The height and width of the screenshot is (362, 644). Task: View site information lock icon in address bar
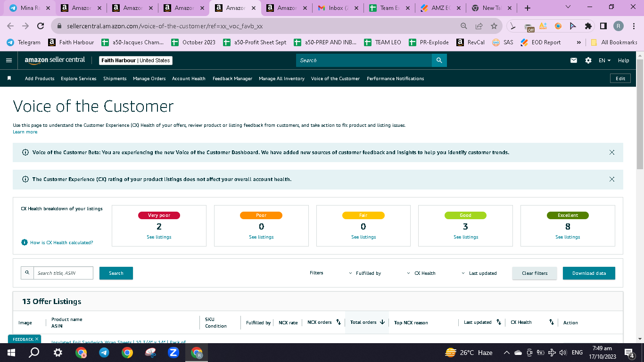[59, 26]
